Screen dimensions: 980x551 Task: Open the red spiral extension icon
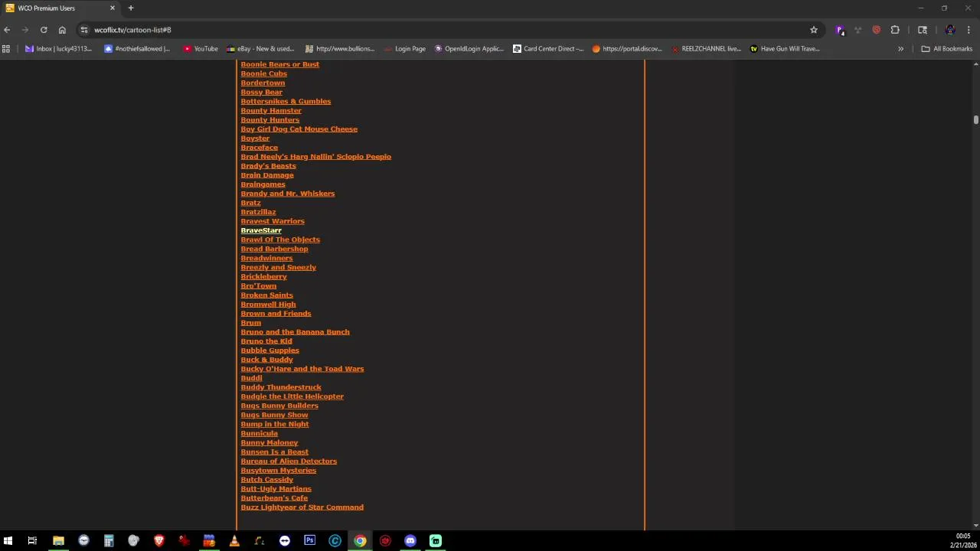click(877, 30)
